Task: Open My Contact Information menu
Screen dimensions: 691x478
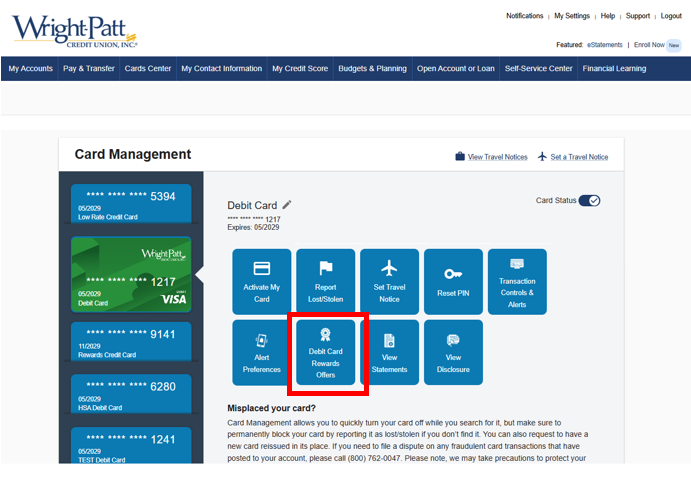Action: click(x=222, y=68)
